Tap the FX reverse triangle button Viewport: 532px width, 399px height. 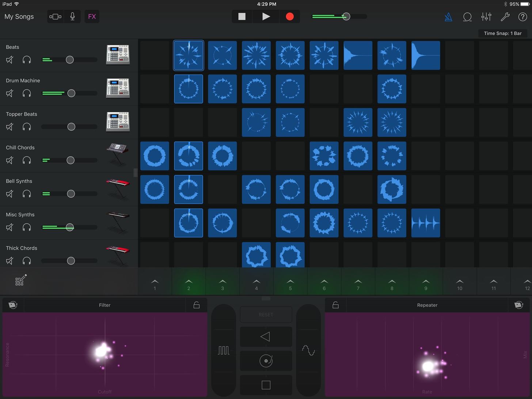tap(266, 336)
